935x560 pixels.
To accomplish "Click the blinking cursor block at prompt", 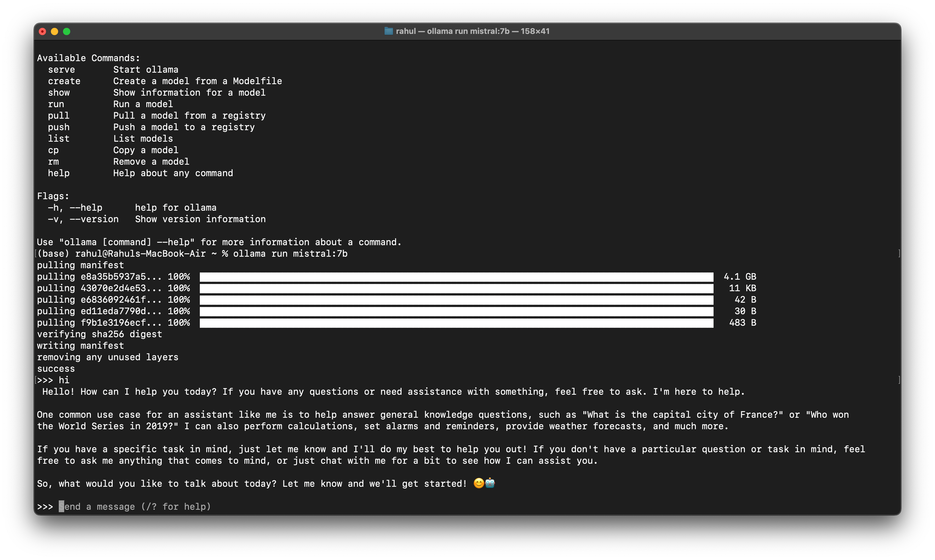I will click(x=61, y=506).
